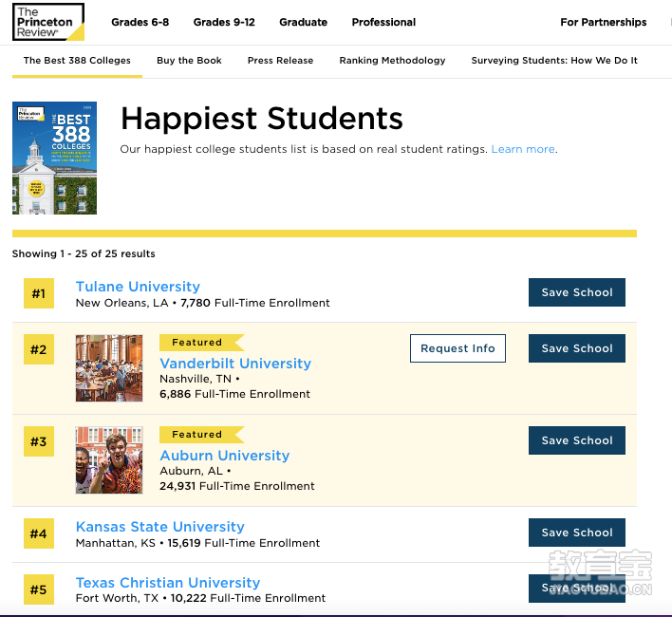Click the #2 rank badge
This screenshot has height=617, width=672.
click(39, 349)
